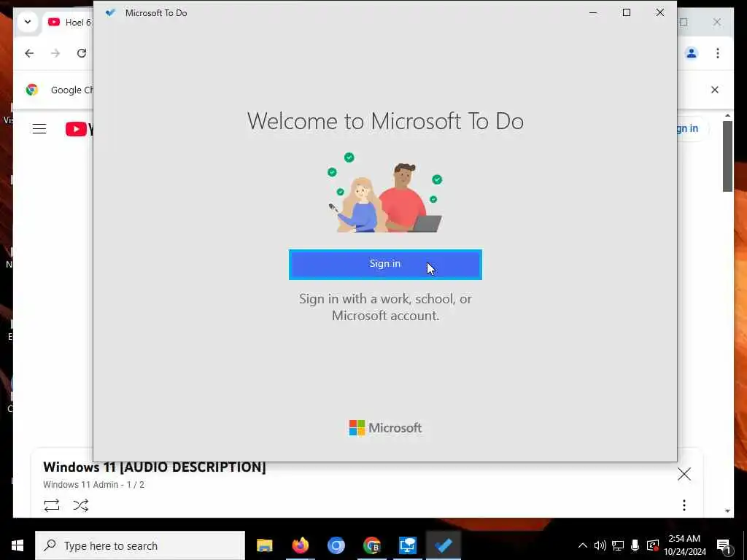
Task: Open YouTube hamburger guide menu
Action: pyautogui.click(x=39, y=128)
